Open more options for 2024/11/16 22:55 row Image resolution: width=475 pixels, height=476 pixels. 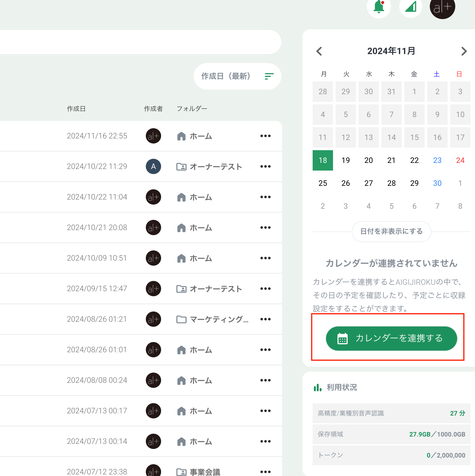click(x=266, y=136)
